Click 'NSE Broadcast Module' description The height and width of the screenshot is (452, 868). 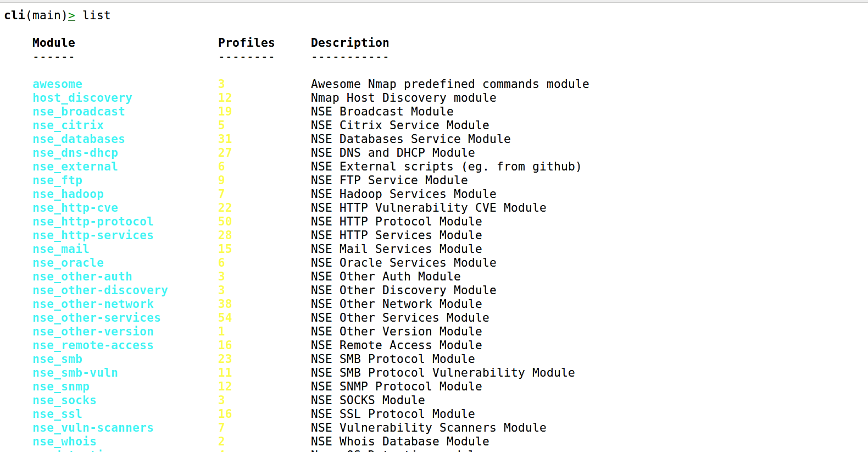coord(382,112)
